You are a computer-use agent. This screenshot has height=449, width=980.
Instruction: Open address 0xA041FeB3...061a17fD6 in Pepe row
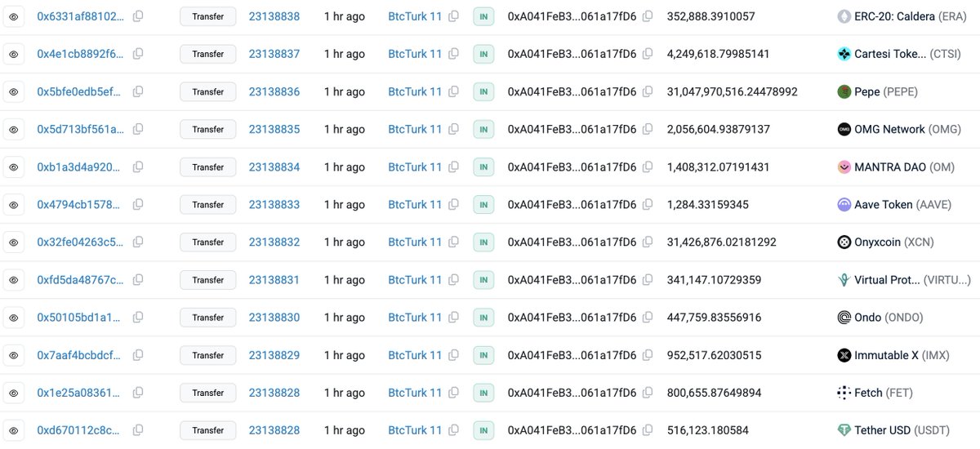[572, 91]
